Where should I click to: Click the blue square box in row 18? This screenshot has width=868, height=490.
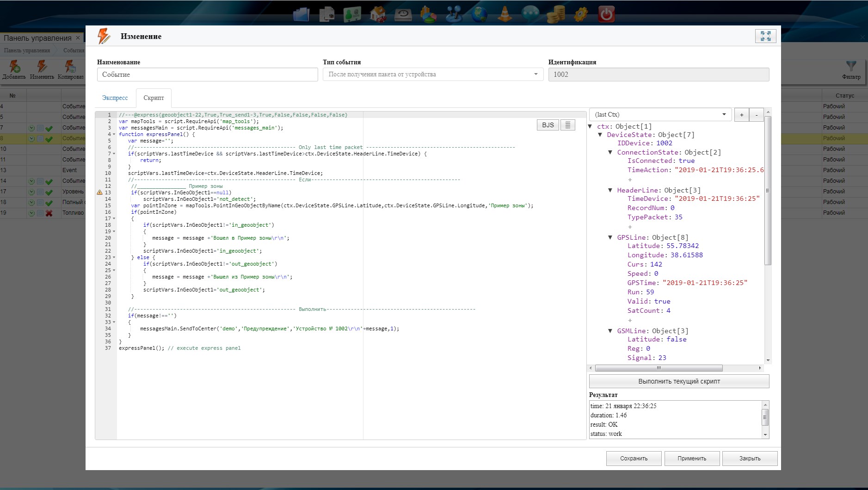(40, 203)
